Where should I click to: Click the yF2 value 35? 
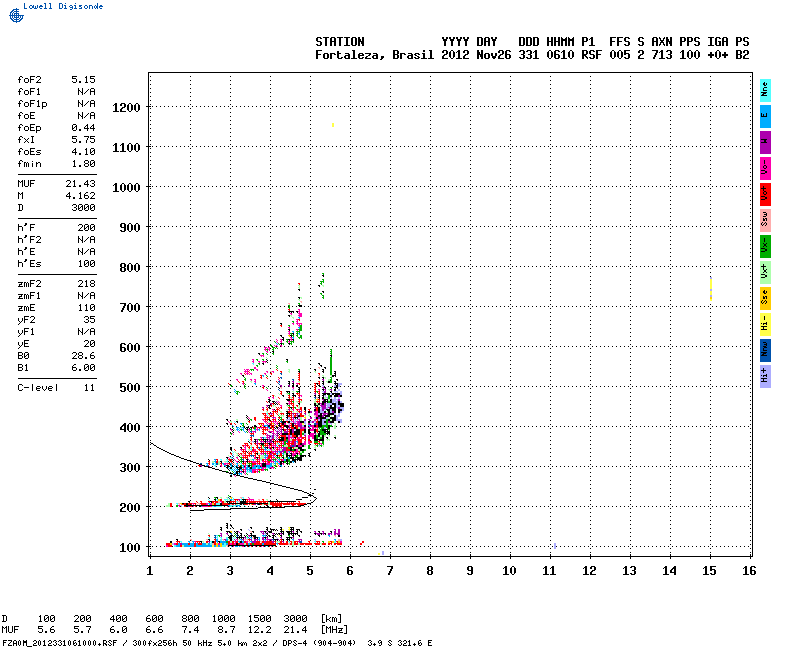click(x=89, y=320)
